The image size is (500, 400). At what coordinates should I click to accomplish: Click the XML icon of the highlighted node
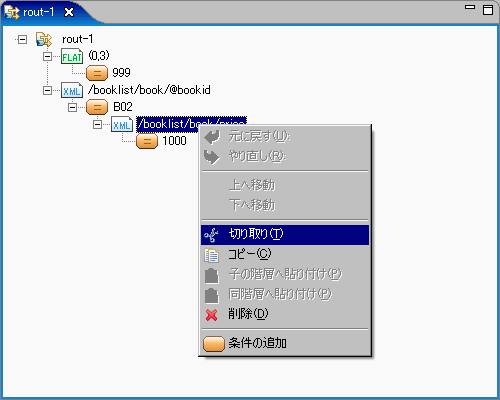click(122, 124)
